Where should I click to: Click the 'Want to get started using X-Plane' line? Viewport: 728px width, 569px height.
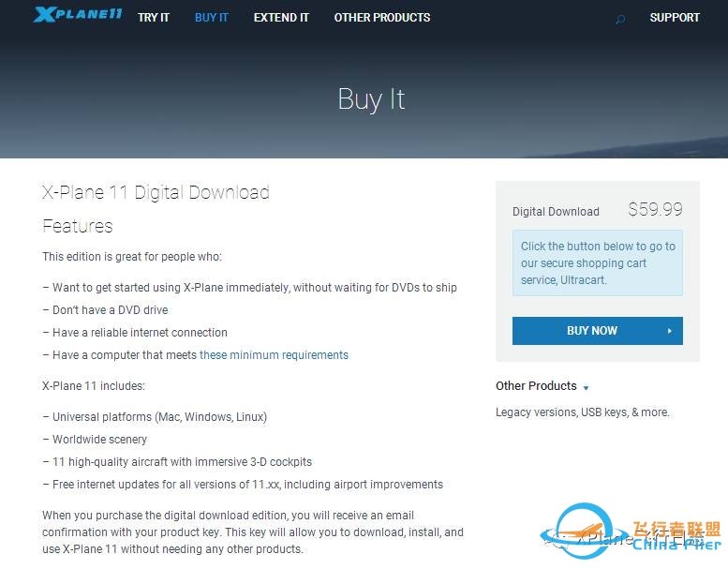tap(250, 288)
